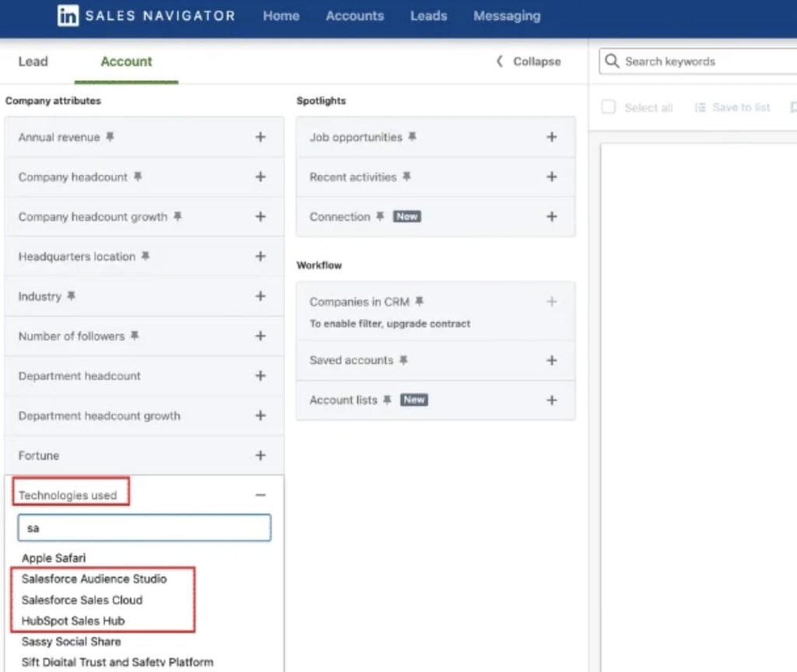Image resolution: width=797 pixels, height=672 pixels.
Task: Tick the Select all checkbox
Action: [x=609, y=107]
